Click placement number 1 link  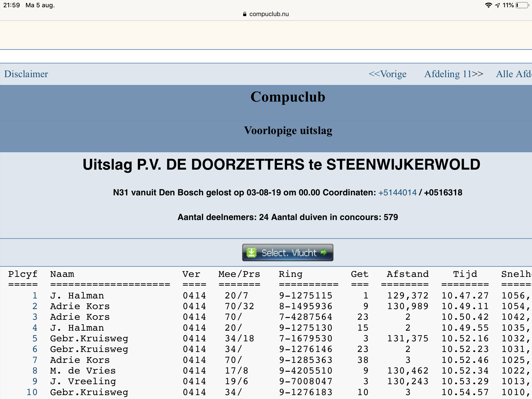click(x=35, y=296)
